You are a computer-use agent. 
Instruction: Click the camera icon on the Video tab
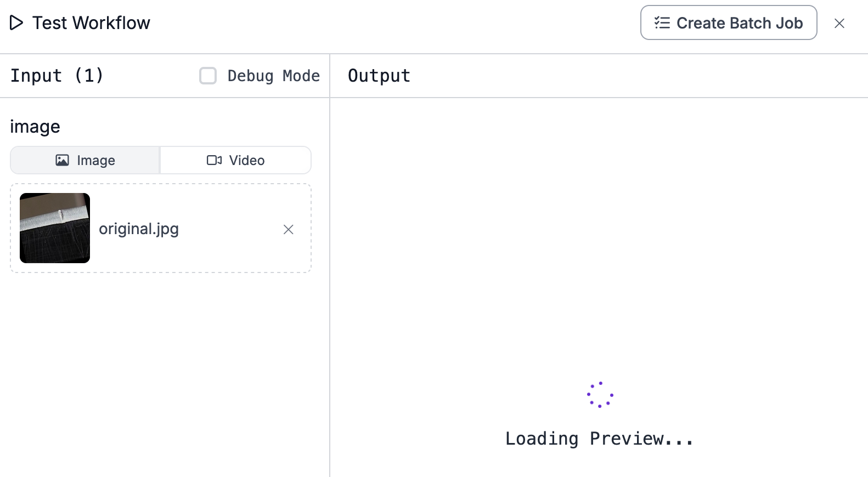click(x=214, y=160)
